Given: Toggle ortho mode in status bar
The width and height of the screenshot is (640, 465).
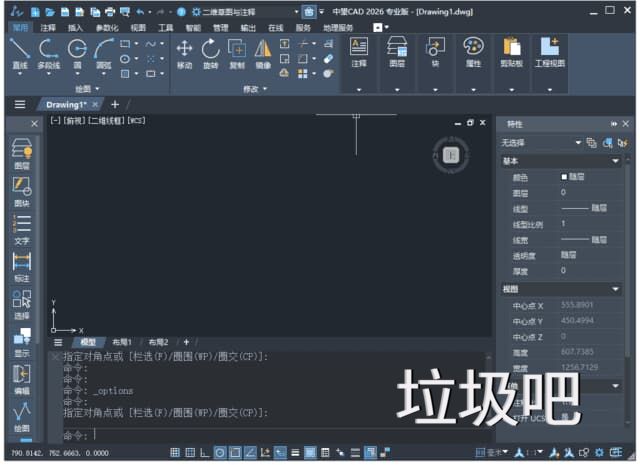Looking at the screenshot, I should [x=205, y=453].
